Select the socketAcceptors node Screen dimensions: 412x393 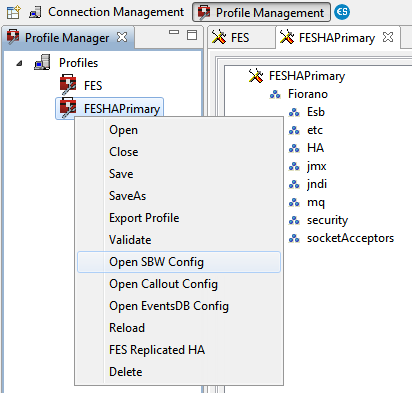pos(350,238)
